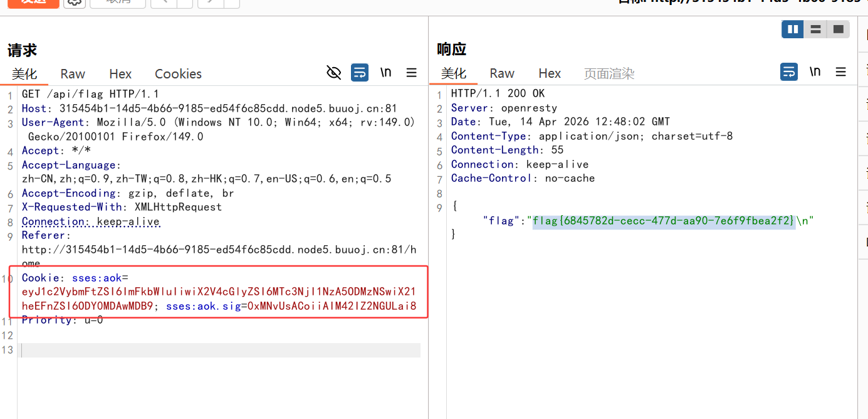Toggle \n newline display in response panel

tap(815, 72)
